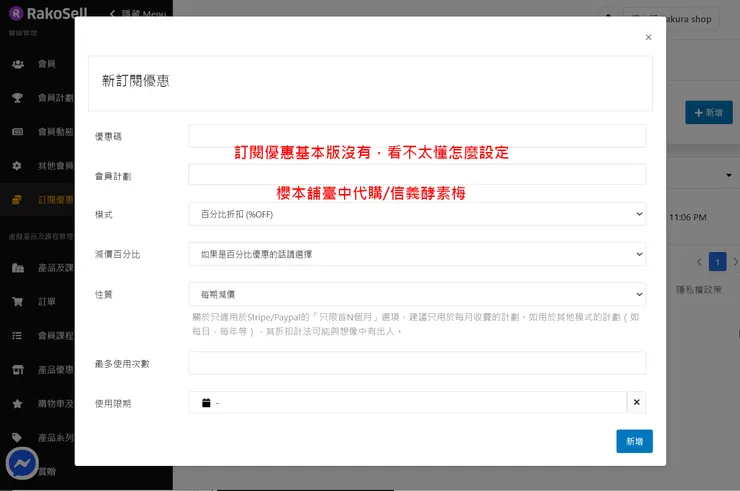Open the 其他會員 gear icon in sidebar

(x=17, y=166)
